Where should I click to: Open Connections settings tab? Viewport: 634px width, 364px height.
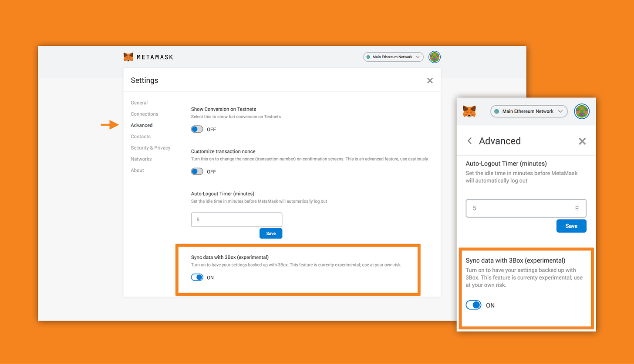point(145,114)
